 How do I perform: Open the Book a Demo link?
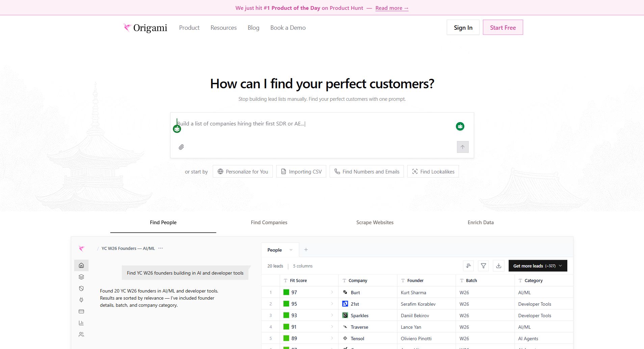[288, 28]
